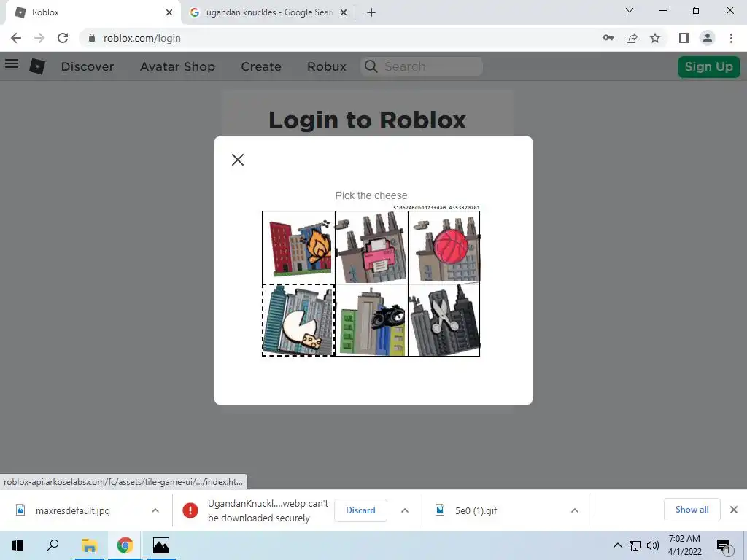Viewport: 747px width, 560px height.
Task: Open the taskbar clock and date
Action: (684, 545)
